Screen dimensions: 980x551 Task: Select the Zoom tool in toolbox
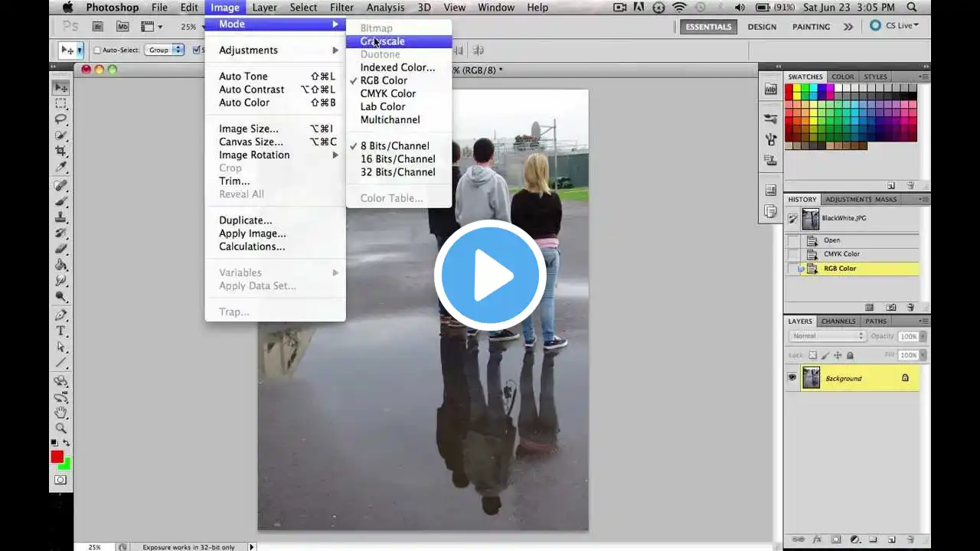click(x=60, y=428)
